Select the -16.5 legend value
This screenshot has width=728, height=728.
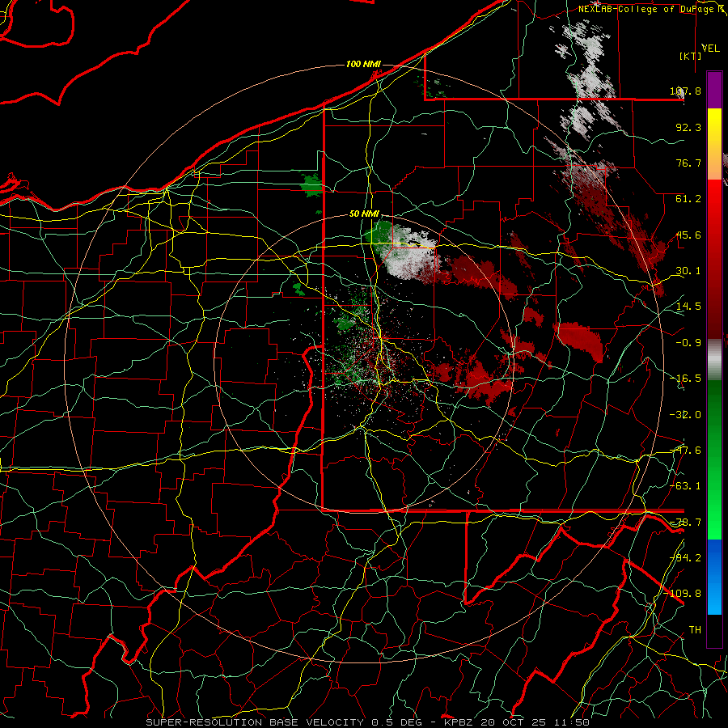tap(685, 379)
